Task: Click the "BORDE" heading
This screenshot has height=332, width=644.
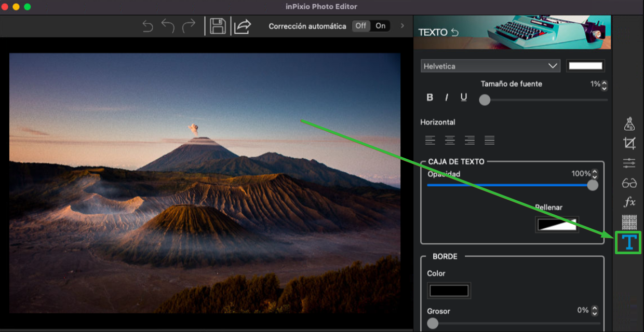Action: [445, 256]
